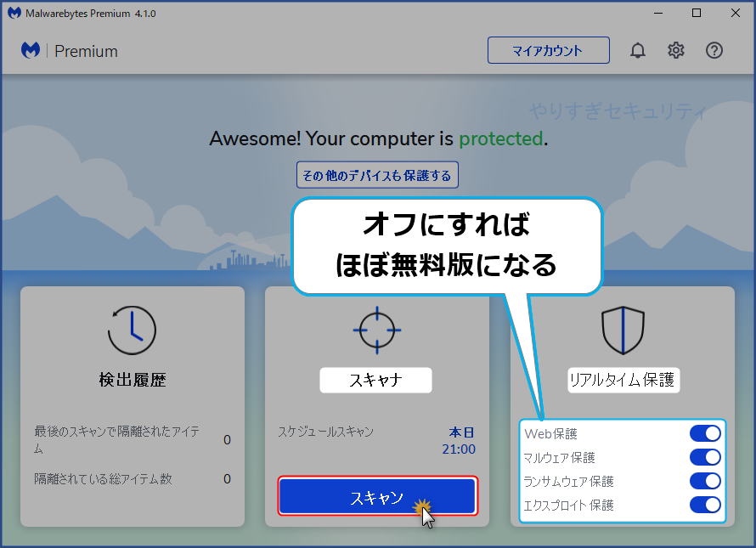756x548 pixels.
Task: Toggle マルウェア保護 switch
Action: tap(705, 457)
